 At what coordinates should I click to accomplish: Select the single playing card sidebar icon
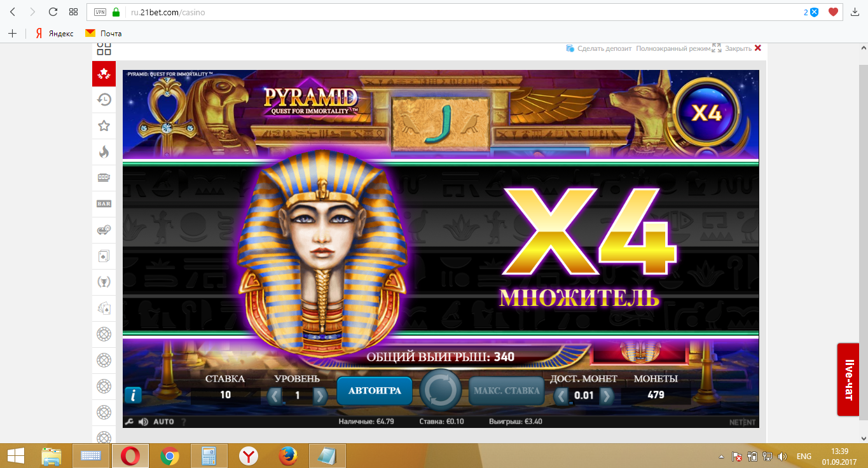point(104,256)
